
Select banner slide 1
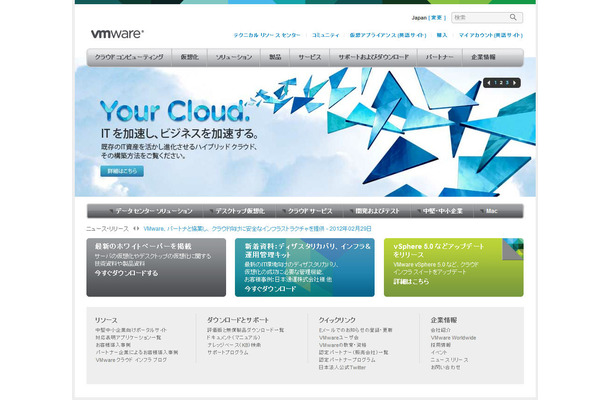tap(496, 82)
